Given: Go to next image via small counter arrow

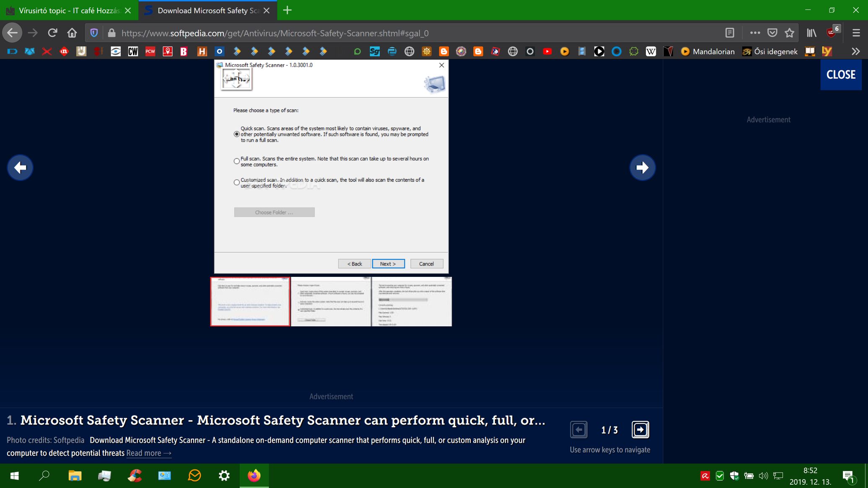Looking at the screenshot, I should (x=640, y=429).
